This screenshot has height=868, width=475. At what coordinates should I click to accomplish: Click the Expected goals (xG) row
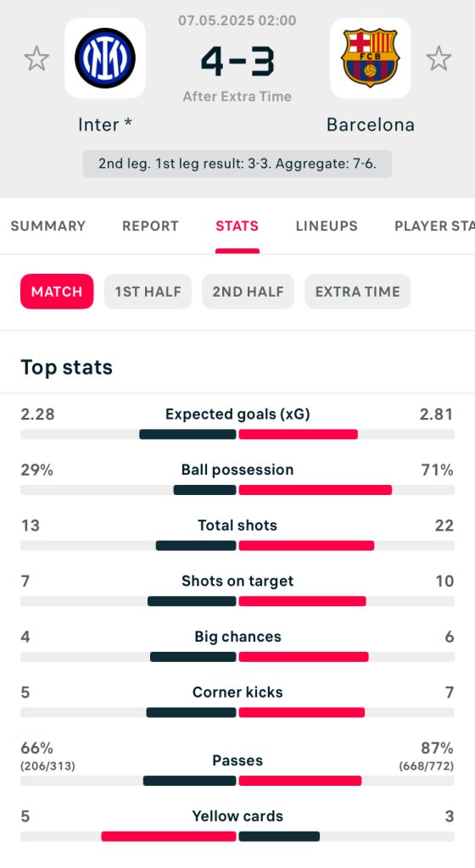237,423
